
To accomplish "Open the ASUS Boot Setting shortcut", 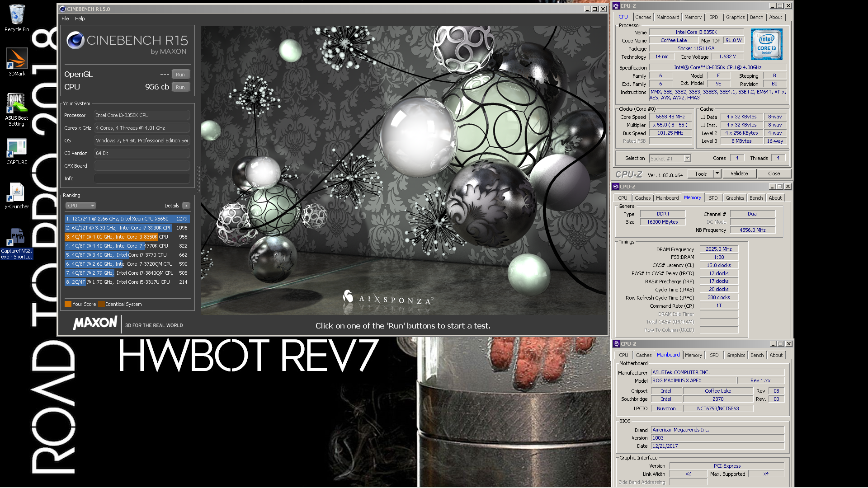I will 17,109.
